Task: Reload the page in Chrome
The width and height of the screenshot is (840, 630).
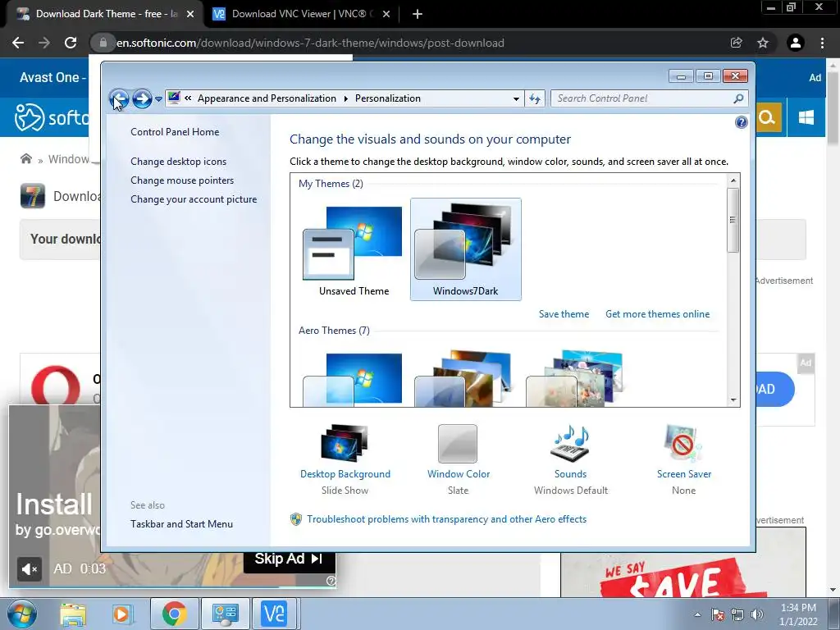Action: coord(71,43)
